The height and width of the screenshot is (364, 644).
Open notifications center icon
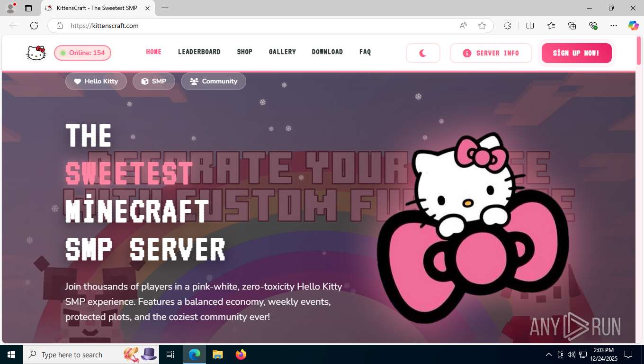point(628,355)
